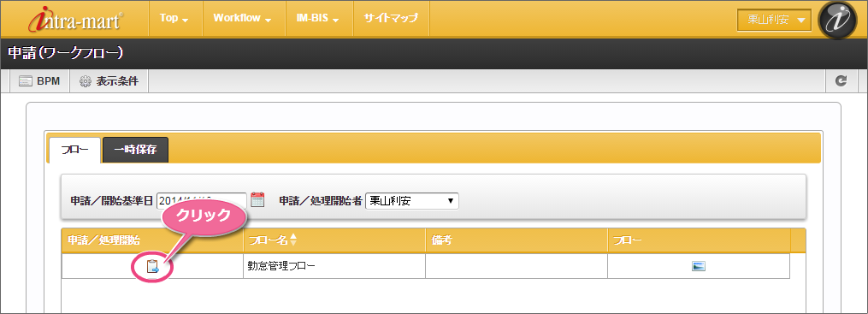Screen dimensions: 868x314
Task: View the flow image for 勤怠管理フロー
Action: [x=699, y=266]
